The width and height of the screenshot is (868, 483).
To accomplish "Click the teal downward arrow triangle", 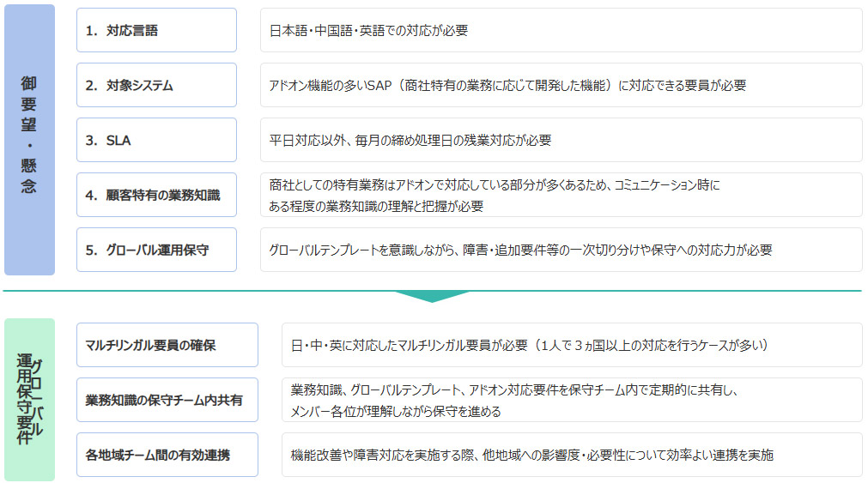I will [432, 296].
